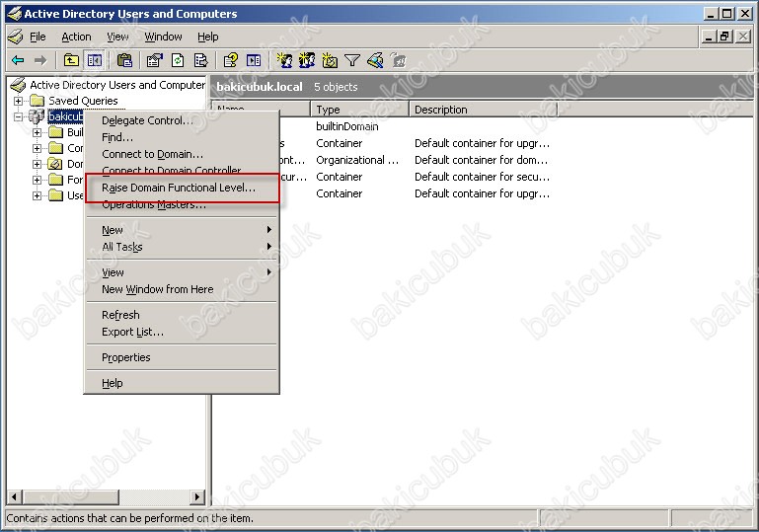Image resolution: width=759 pixels, height=532 pixels.
Task: Click the console icon left of File menu
Action: point(16,37)
